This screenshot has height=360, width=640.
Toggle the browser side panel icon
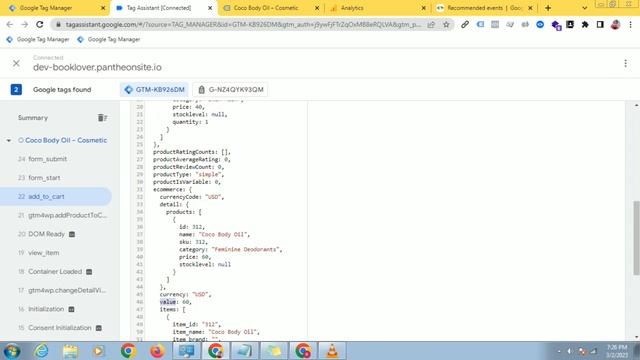600,24
